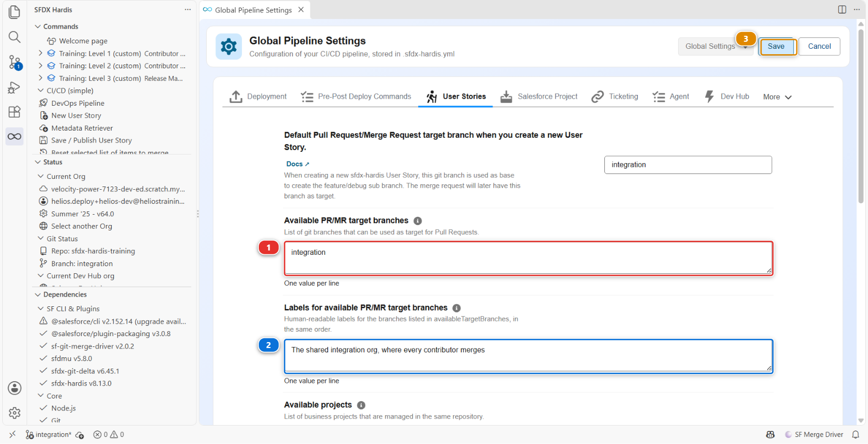Run Metadata Retriever command
The height and width of the screenshot is (444, 868).
click(82, 128)
